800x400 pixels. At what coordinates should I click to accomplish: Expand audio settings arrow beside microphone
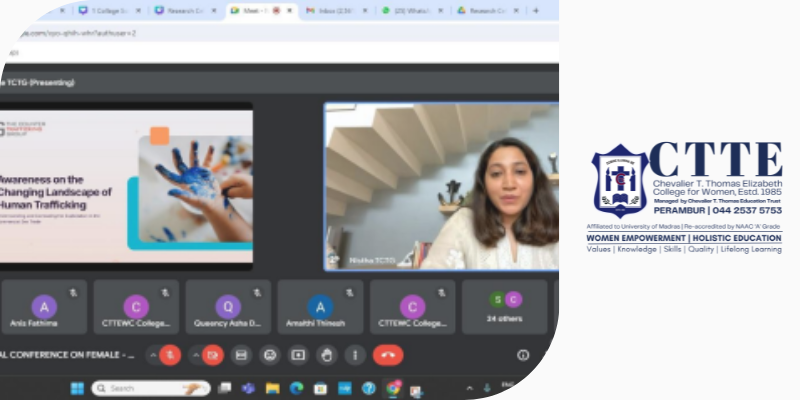coord(153,355)
